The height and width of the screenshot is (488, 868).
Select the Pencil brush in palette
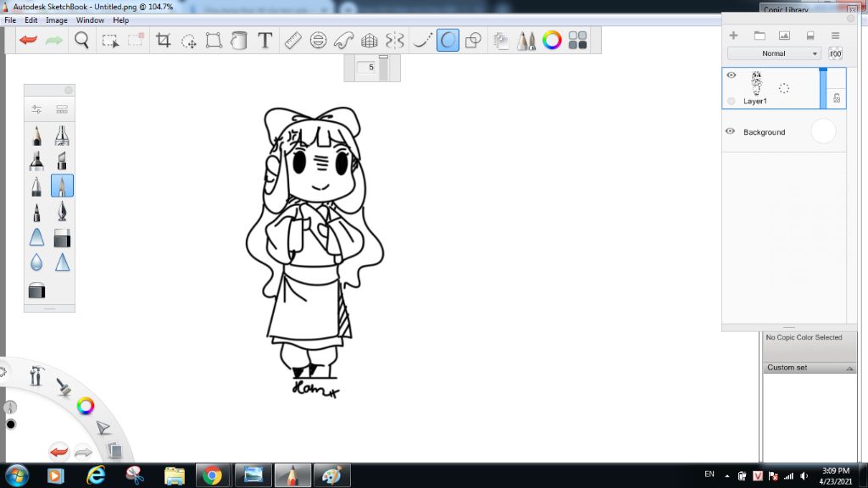click(x=36, y=136)
